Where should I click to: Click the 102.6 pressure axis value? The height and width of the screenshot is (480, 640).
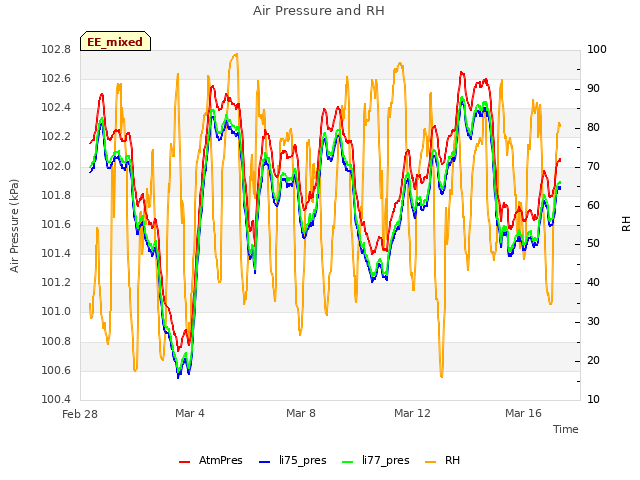coord(56,78)
